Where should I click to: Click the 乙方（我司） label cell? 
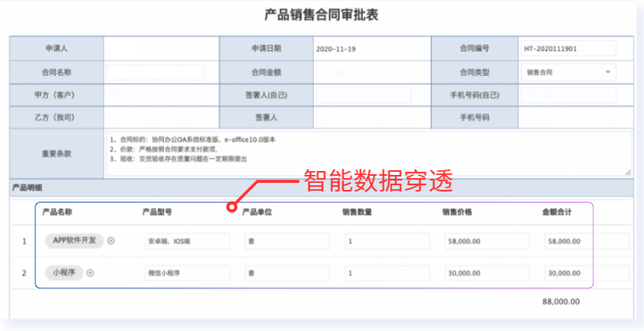(x=57, y=117)
